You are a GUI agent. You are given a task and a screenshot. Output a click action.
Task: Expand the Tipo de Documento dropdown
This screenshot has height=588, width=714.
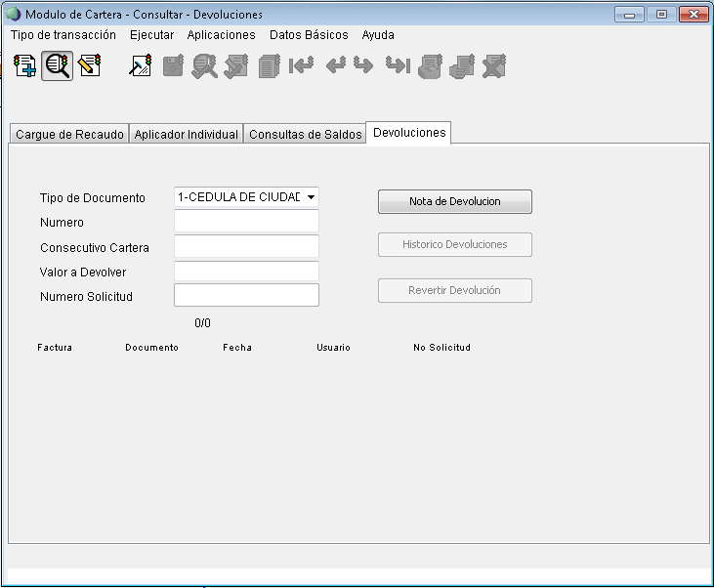pos(311,197)
